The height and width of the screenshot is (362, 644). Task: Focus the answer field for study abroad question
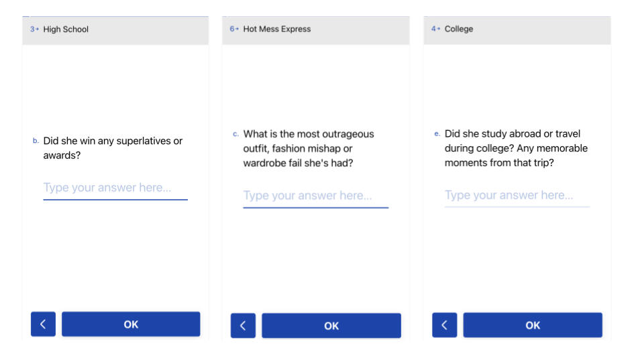517,195
